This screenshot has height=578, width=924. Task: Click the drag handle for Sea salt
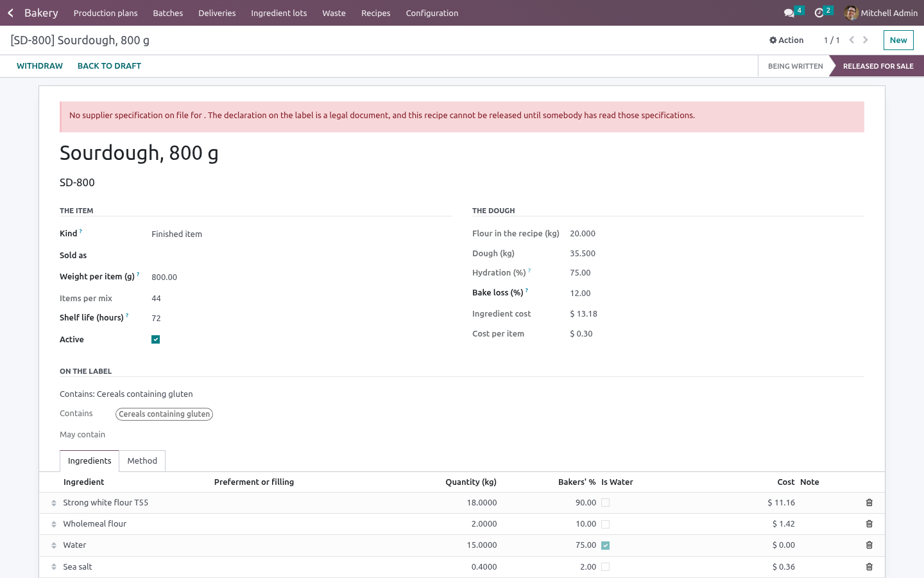(54, 567)
